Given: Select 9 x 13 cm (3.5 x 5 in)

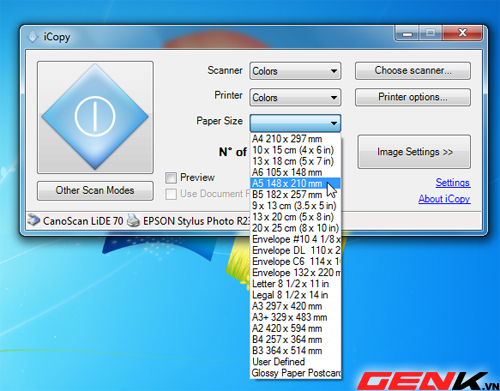Looking at the screenshot, I should pos(295,206).
